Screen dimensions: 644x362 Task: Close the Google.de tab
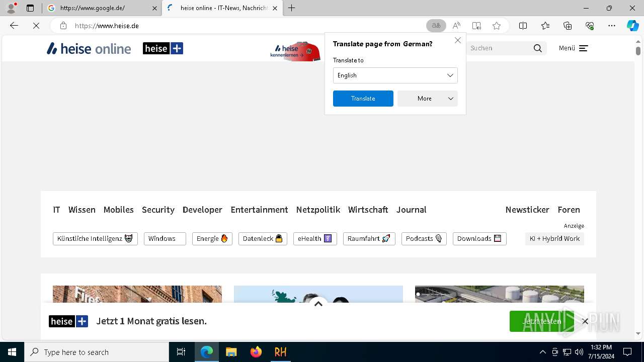coord(154,8)
